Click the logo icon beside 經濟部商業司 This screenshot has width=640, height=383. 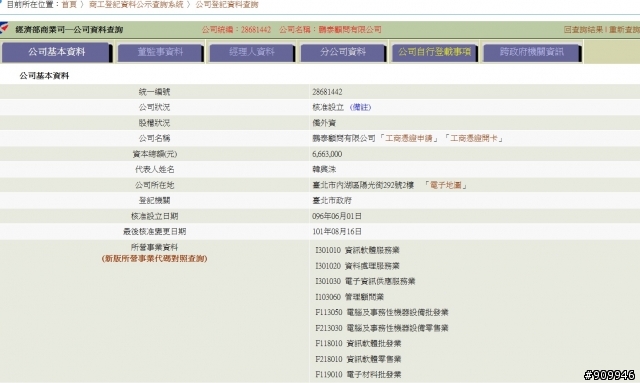[4, 28]
